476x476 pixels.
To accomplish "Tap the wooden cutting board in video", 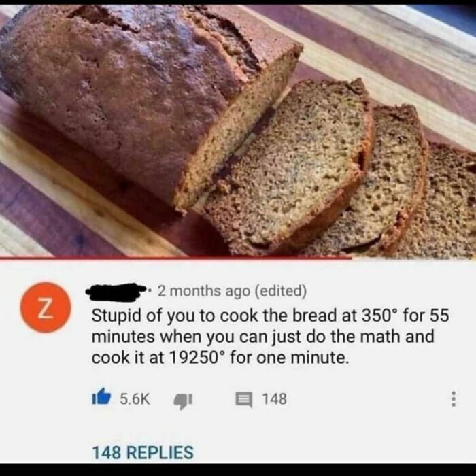I will click(394, 54).
